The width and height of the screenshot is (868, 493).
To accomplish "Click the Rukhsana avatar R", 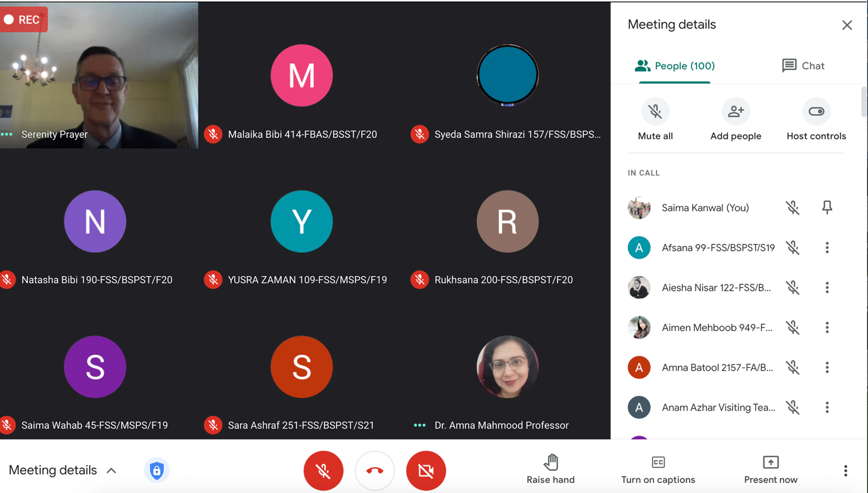I will (508, 221).
